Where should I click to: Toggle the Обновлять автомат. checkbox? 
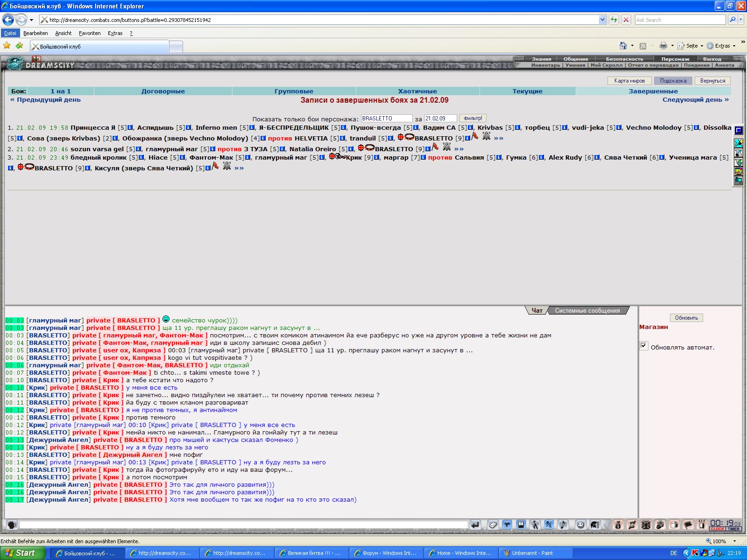click(x=644, y=346)
